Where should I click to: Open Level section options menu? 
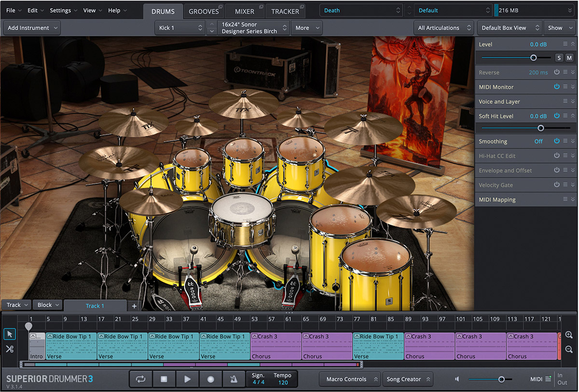pos(565,44)
